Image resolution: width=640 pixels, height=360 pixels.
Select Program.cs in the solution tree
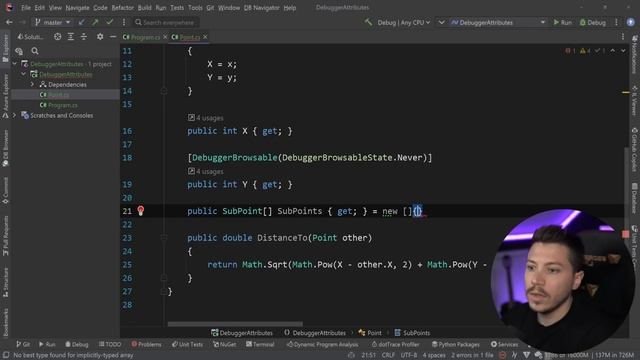pos(62,105)
